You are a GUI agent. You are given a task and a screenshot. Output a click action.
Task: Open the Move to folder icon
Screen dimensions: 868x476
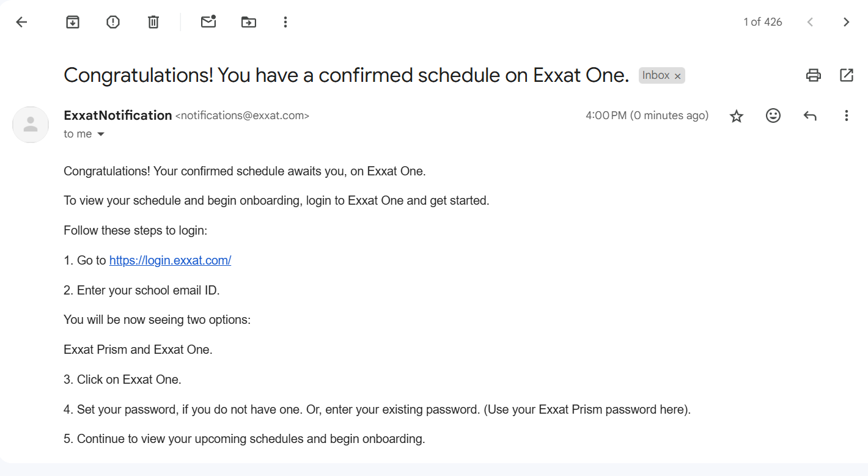(x=249, y=22)
